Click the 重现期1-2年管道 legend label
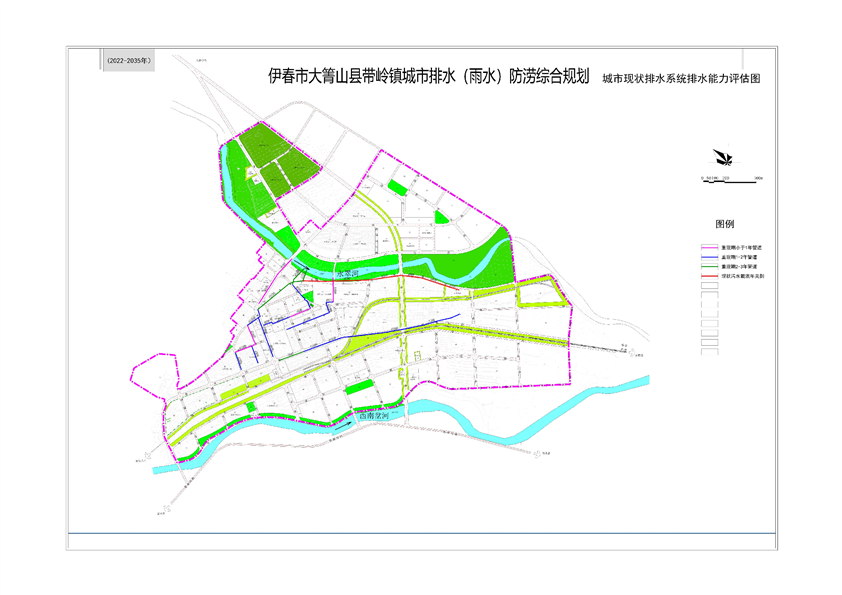This screenshot has width=842, height=595. [x=739, y=257]
